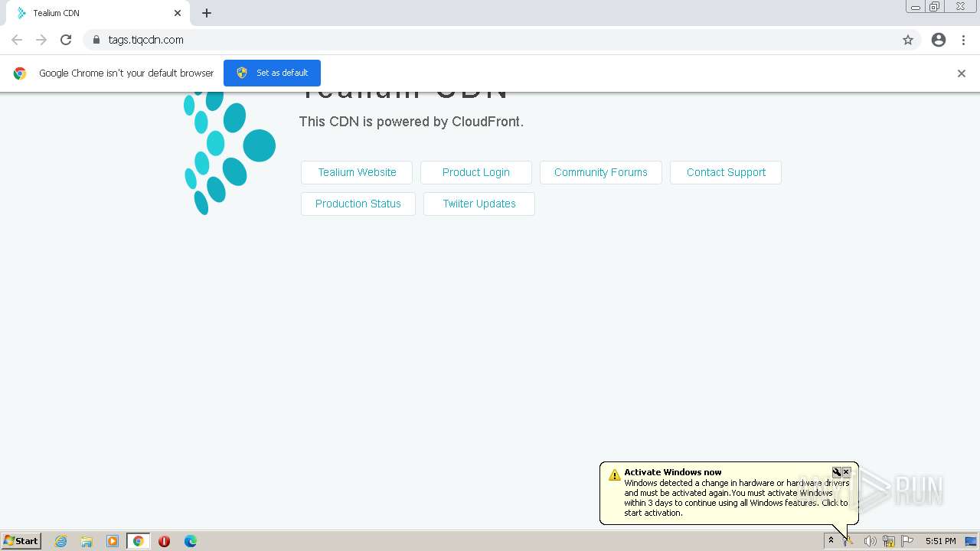Screen dimensions: 980x551
Task: Close the Tealium CDN tab
Action: (x=178, y=13)
